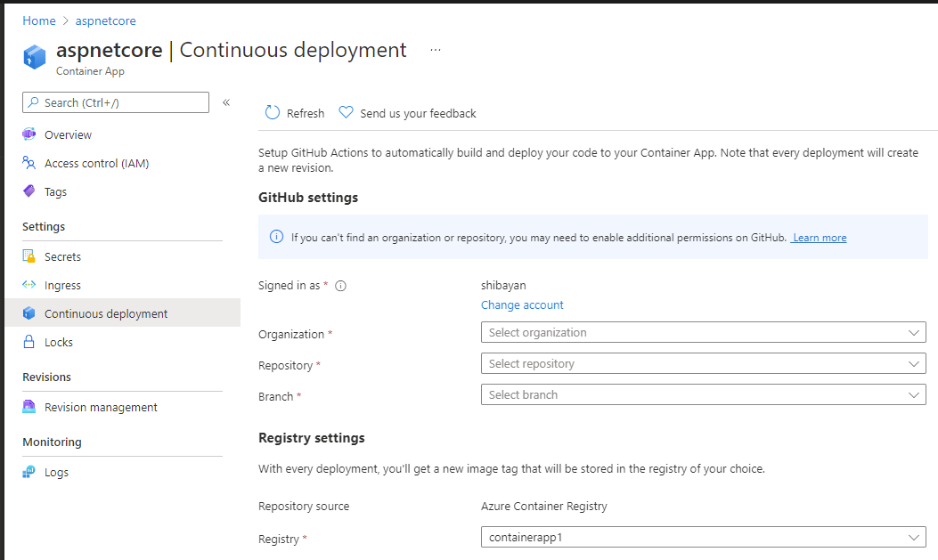Viewport: 938px width, 560px height.
Task: Click the Registry settings heading
Action: click(x=312, y=437)
